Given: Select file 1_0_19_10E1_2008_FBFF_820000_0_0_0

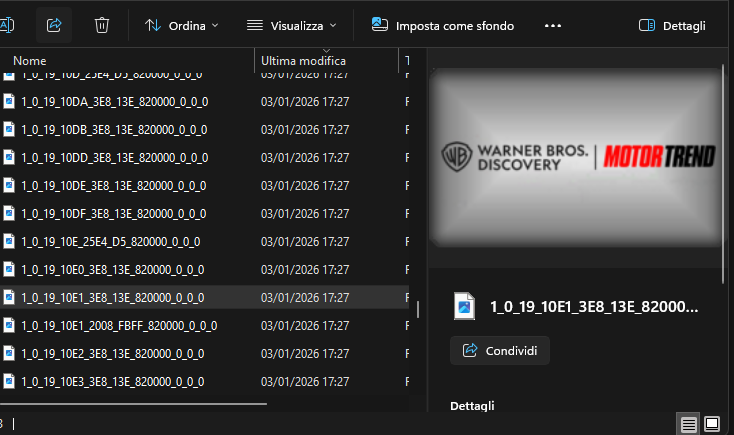Looking at the screenshot, I should [119, 325].
